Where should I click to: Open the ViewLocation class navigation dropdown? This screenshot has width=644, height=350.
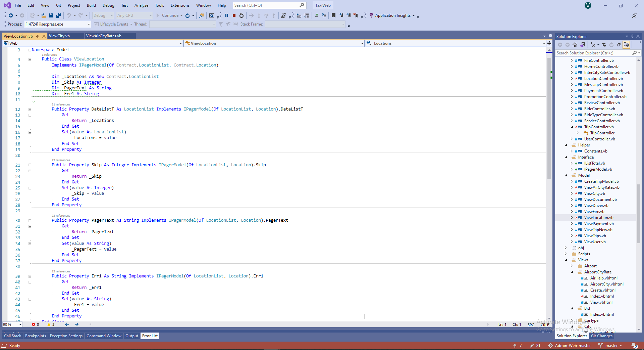274,43
